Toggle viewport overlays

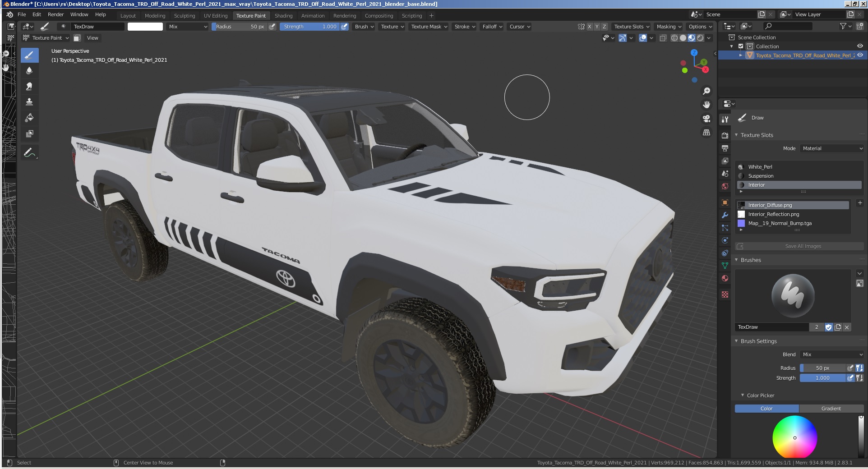643,38
